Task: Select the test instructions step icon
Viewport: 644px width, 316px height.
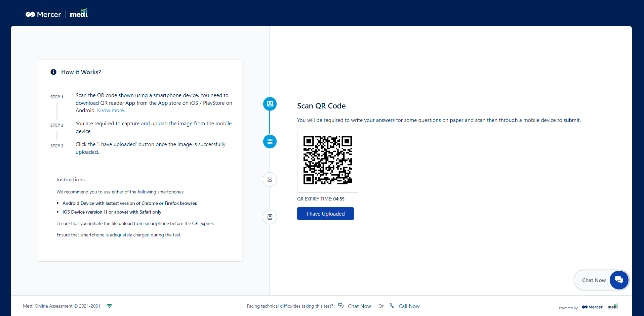Action: pos(270,217)
